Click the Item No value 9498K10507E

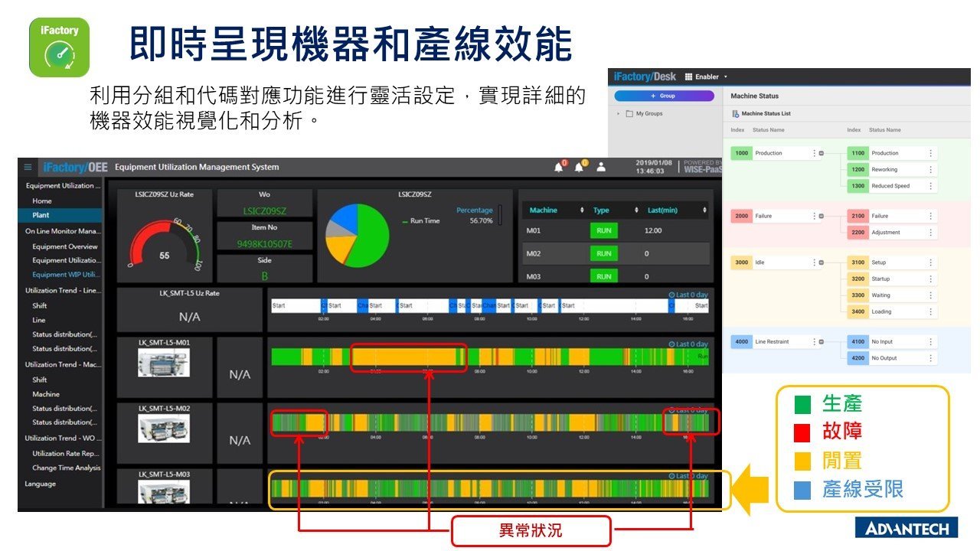(x=265, y=244)
